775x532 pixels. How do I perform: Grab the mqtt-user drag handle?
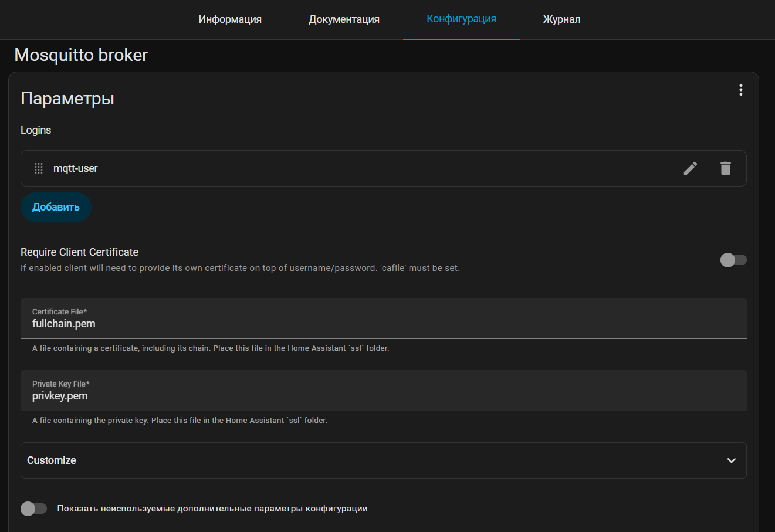pos(39,168)
